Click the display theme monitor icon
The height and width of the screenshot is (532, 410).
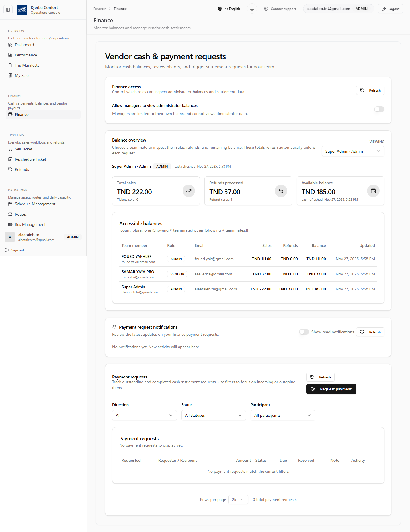pyautogui.click(x=252, y=9)
